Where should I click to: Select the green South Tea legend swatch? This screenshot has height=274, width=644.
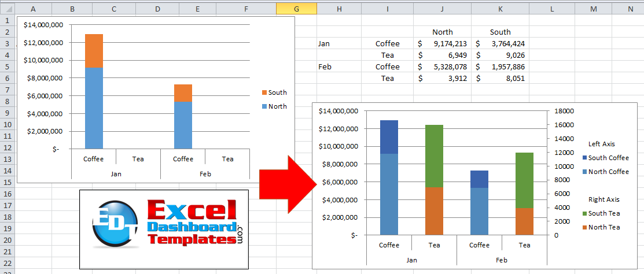pos(584,213)
